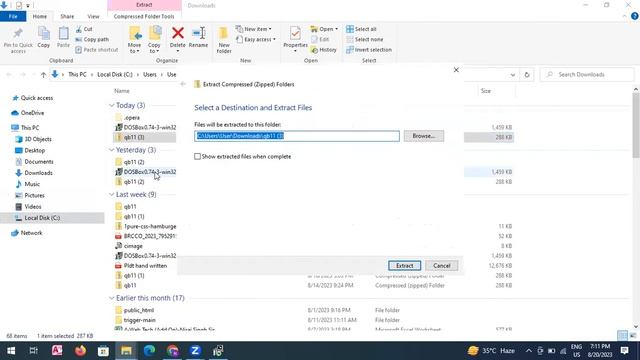Switch to the Share ribbon tab
640x360 pixels.
click(x=67, y=16)
